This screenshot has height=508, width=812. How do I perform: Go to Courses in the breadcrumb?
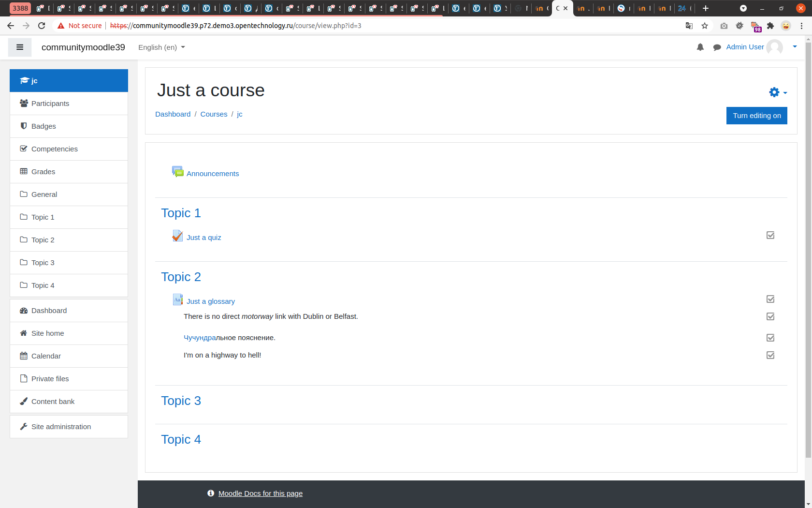[214, 114]
